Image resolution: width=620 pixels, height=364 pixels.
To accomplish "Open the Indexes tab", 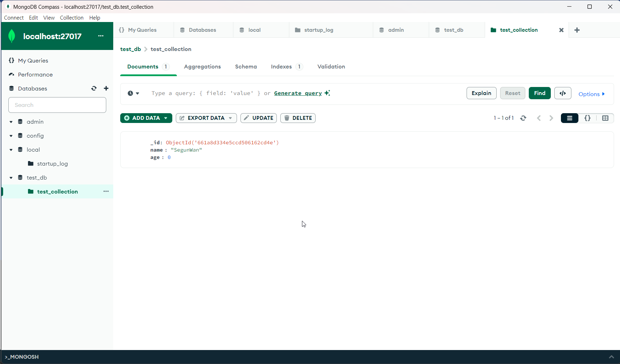I will point(287,67).
